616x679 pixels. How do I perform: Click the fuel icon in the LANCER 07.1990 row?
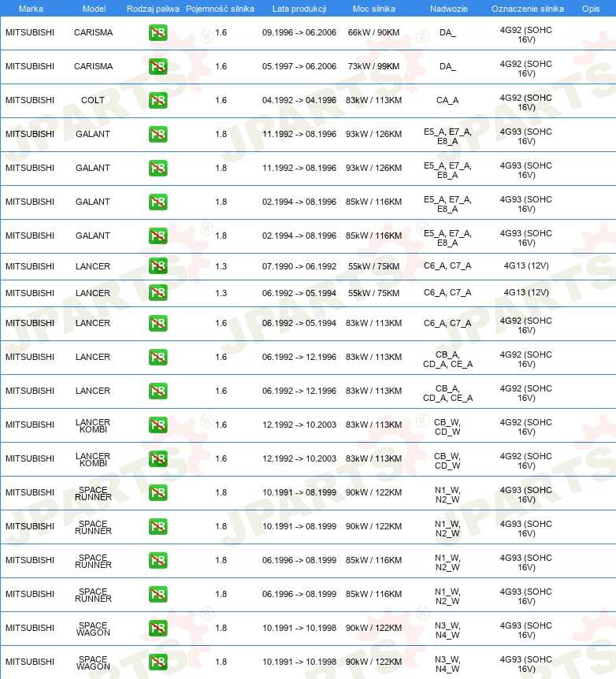coord(158,266)
